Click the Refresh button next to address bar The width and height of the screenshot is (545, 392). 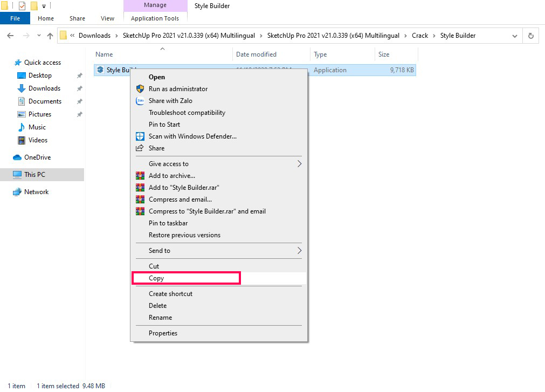click(531, 36)
